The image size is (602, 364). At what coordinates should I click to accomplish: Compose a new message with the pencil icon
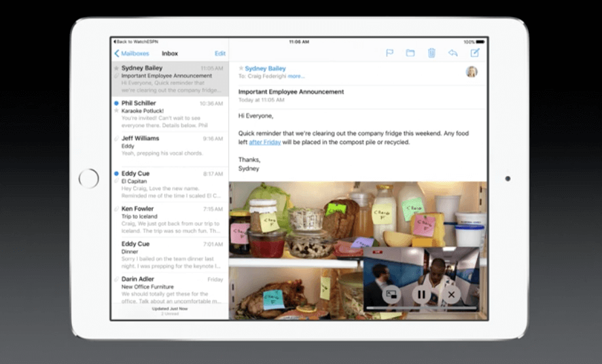click(475, 52)
